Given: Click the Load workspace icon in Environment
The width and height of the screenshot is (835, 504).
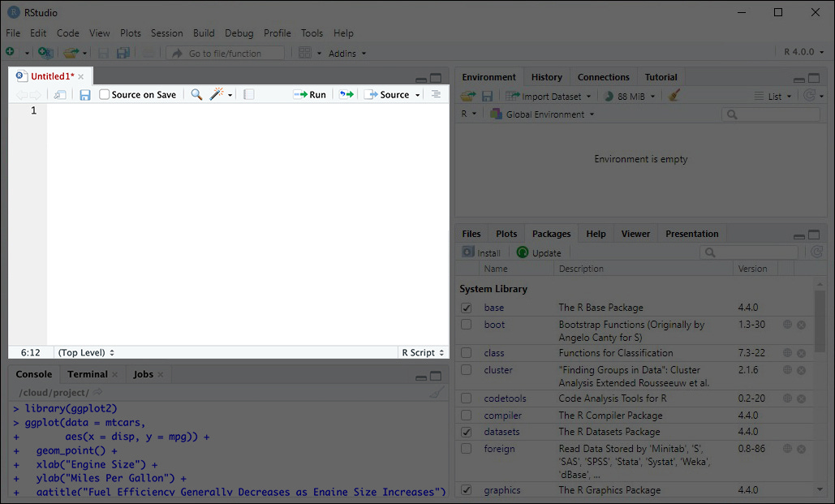Looking at the screenshot, I should click(x=468, y=96).
